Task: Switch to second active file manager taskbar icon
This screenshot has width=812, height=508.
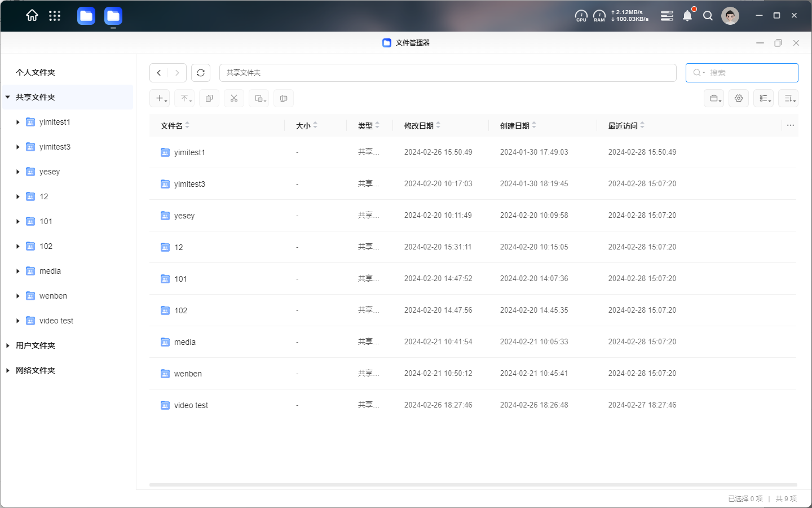Action: [x=113, y=16]
